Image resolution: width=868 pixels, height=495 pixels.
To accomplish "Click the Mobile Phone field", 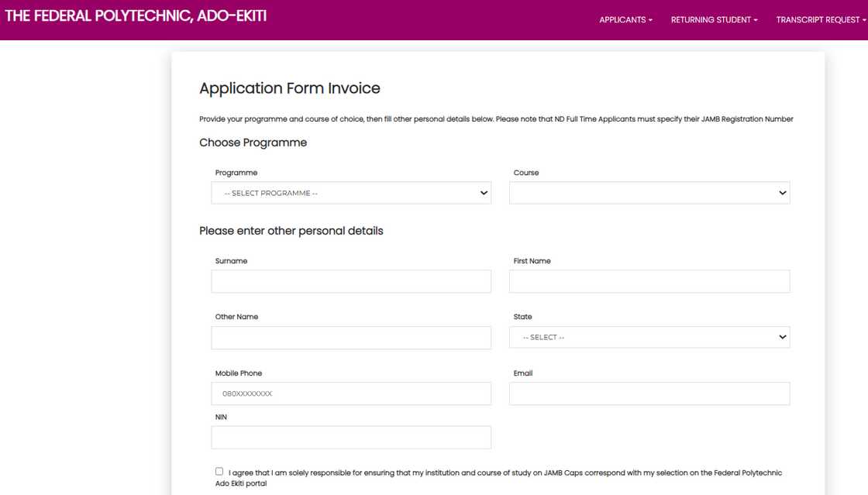I will [x=350, y=394].
